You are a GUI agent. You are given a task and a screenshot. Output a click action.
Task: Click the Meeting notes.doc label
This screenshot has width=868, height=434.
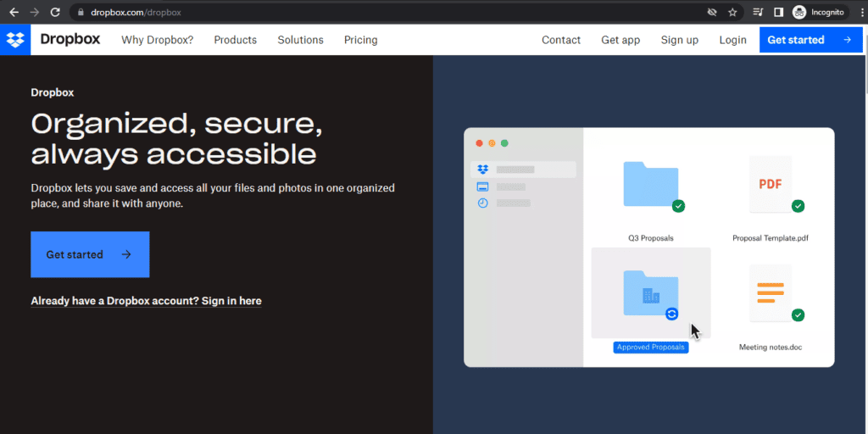click(771, 348)
